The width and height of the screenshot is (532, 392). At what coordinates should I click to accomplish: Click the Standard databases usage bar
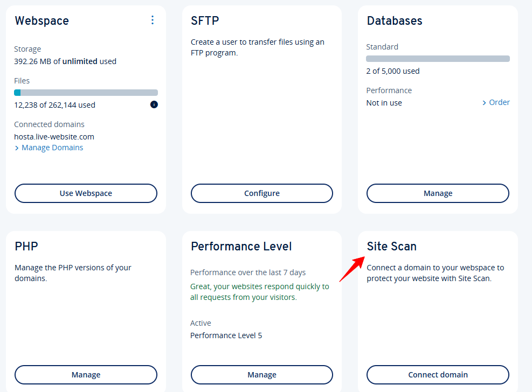[438, 59]
